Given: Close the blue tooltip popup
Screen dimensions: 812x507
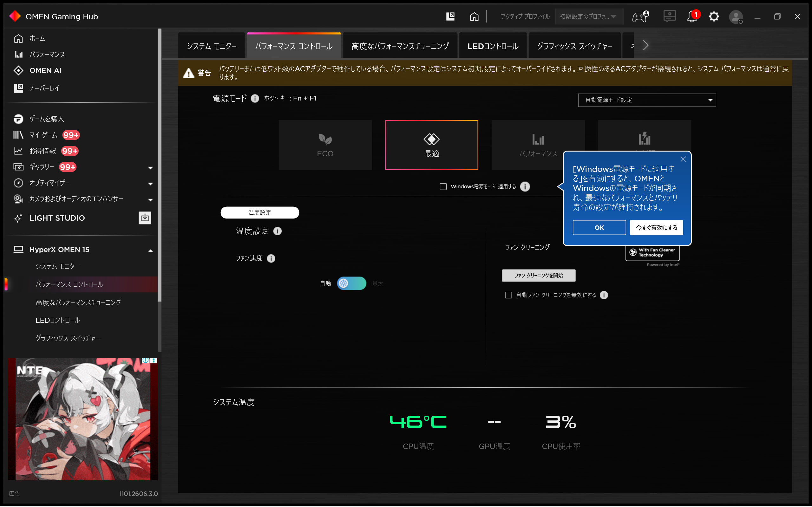Looking at the screenshot, I should (683, 159).
